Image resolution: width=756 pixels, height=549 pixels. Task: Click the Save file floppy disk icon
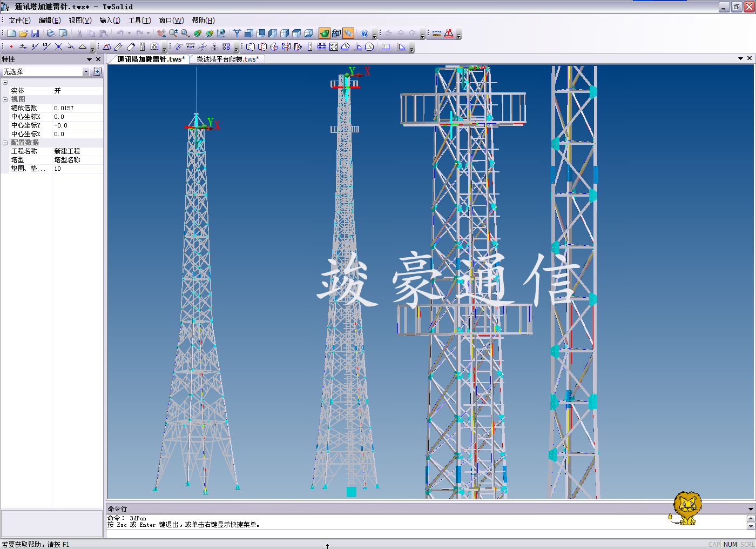35,34
